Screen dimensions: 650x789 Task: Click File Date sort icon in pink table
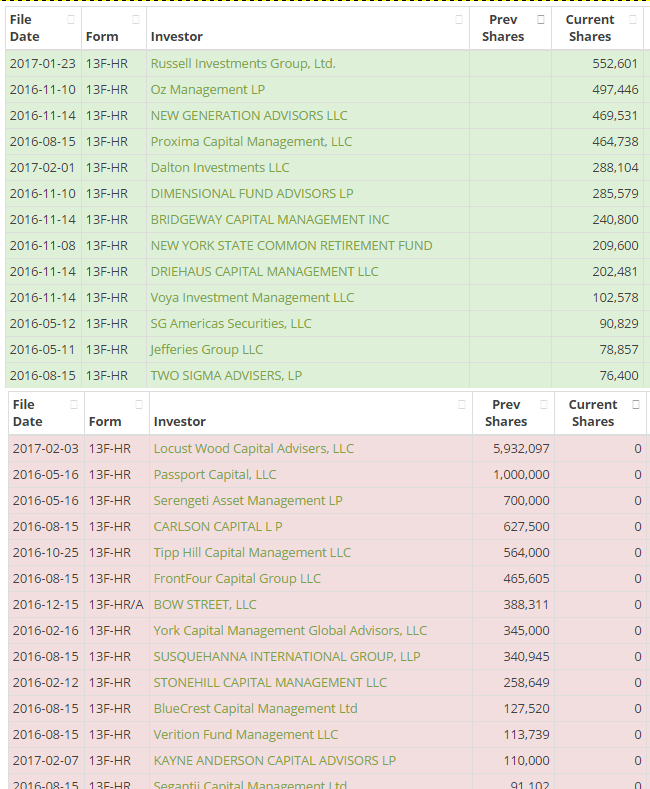point(74,405)
